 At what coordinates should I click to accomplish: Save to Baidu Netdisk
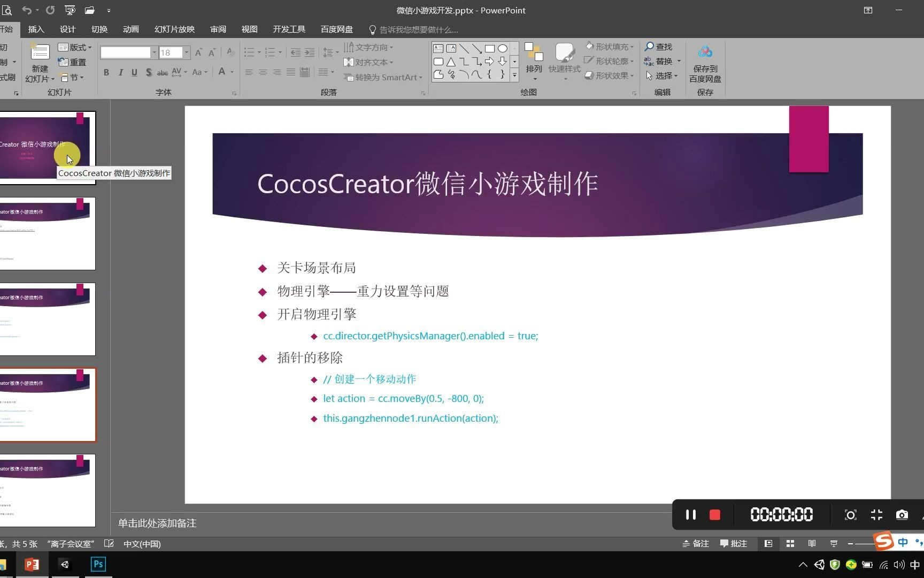pyautogui.click(x=705, y=64)
